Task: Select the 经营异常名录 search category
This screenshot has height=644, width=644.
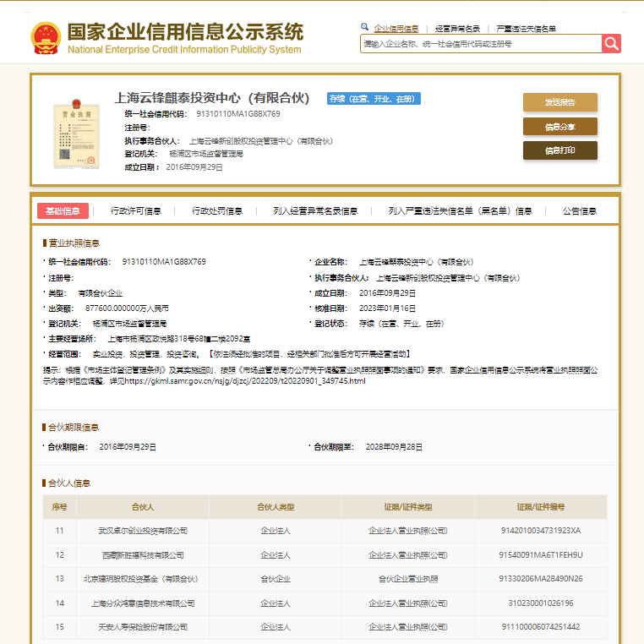Action: (457, 29)
